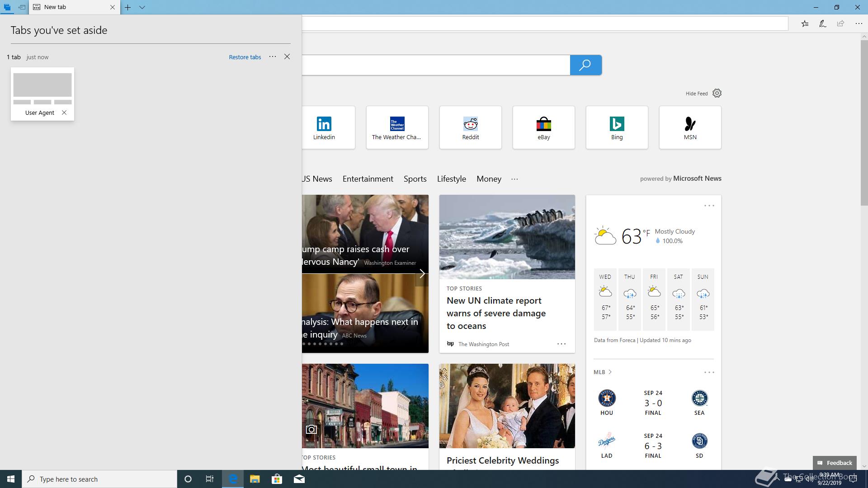Open The Weather Channel top site tile
Screen dimensions: 868x488
(x=397, y=127)
